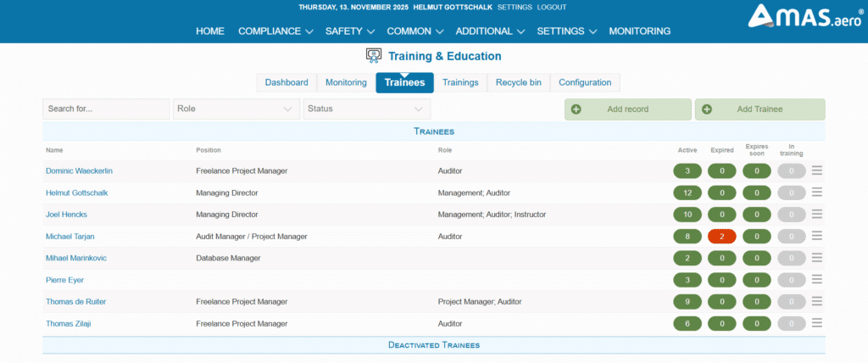The width and height of the screenshot is (868, 363).
Task: Open row menu icon for Pierre Eyer
Action: 817,279
